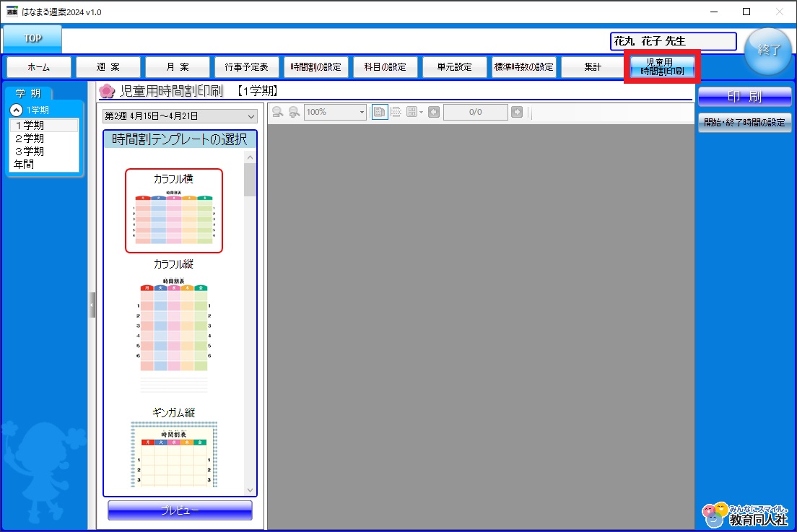The height and width of the screenshot is (532, 797).
Task: Select 1学期 in the term list
Action: [x=44, y=125]
